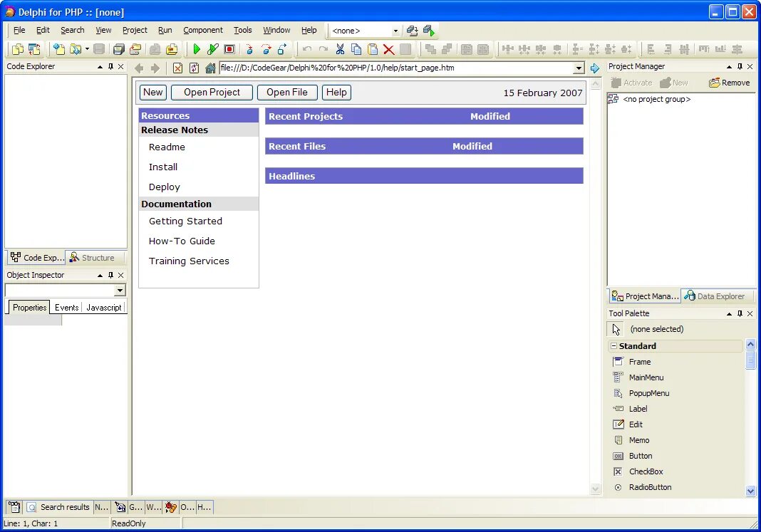
Task: Click the New button on start page
Action: click(x=153, y=92)
